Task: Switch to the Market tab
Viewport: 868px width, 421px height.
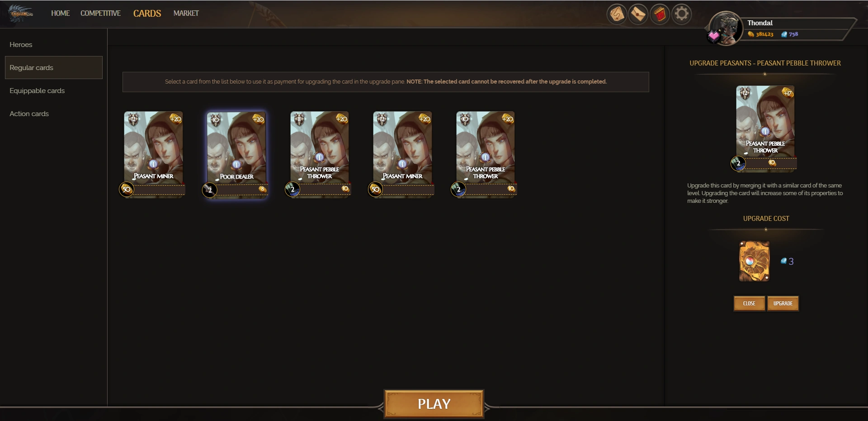Action: (186, 13)
